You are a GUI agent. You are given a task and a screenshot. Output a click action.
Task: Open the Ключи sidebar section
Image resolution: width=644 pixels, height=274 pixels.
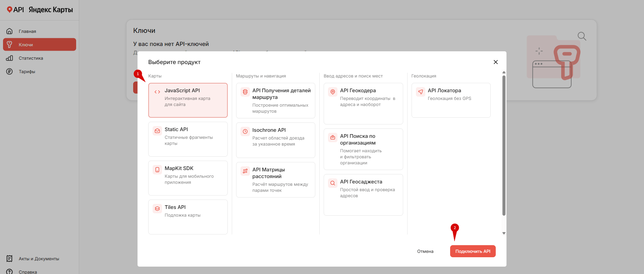click(40, 45)
